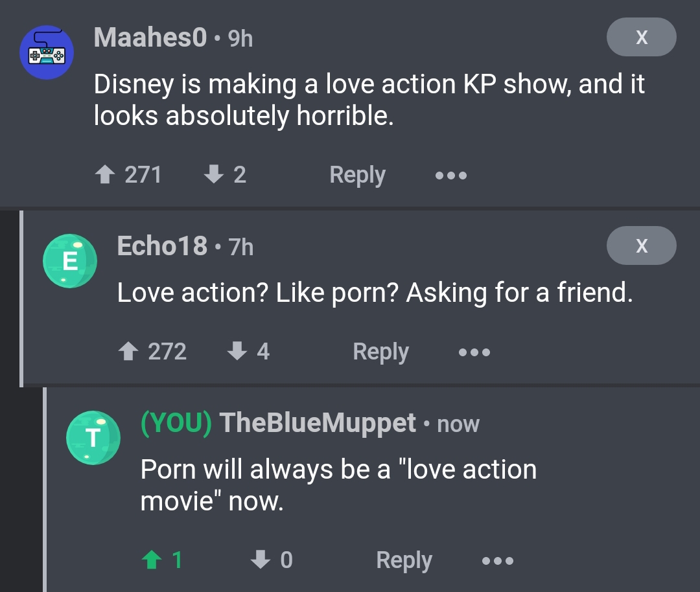The width and height of the screenshot is (700, 592).
Task: Open more options on Echo18's comment
Action: pos(474,352)
